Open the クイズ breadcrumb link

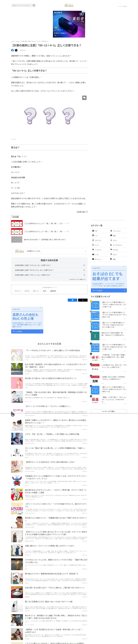click(18, 41)
